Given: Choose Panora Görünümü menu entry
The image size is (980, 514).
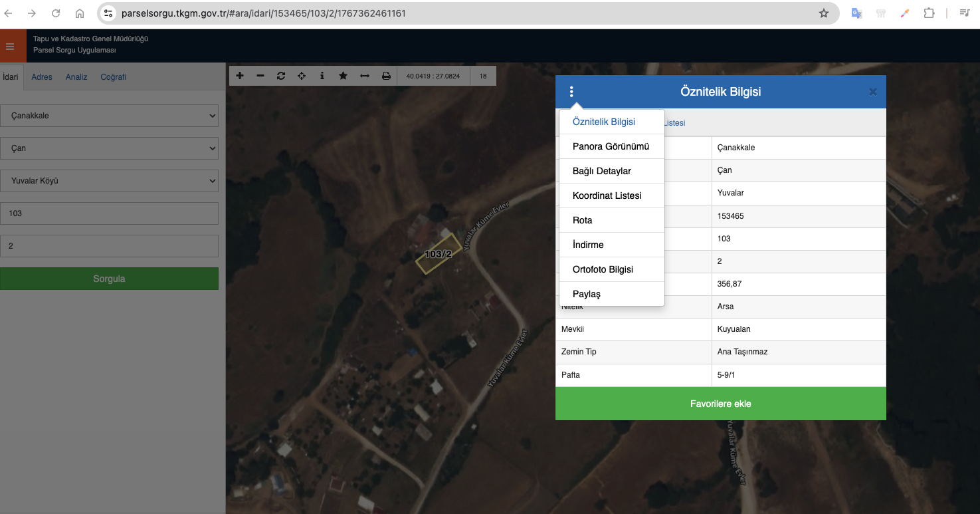Looking at the screenshot, I should pyautogui.click(x=611, y=146).
